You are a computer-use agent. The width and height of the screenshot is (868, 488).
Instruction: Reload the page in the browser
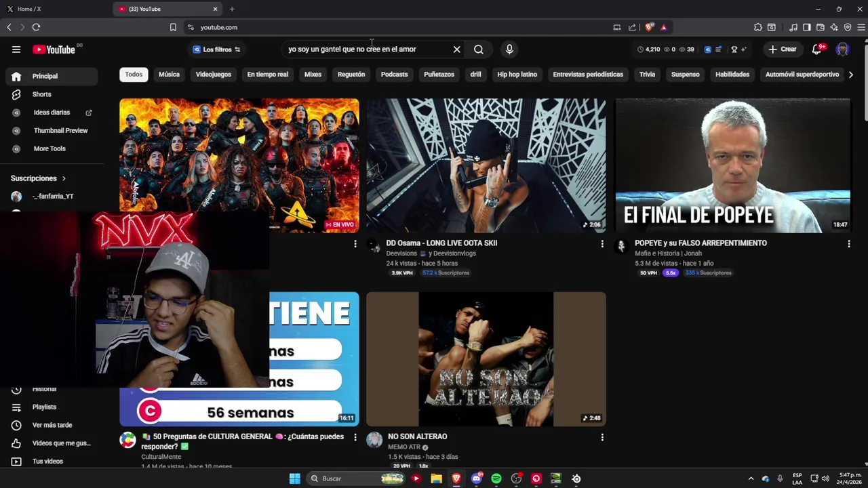tap(36, 27)
